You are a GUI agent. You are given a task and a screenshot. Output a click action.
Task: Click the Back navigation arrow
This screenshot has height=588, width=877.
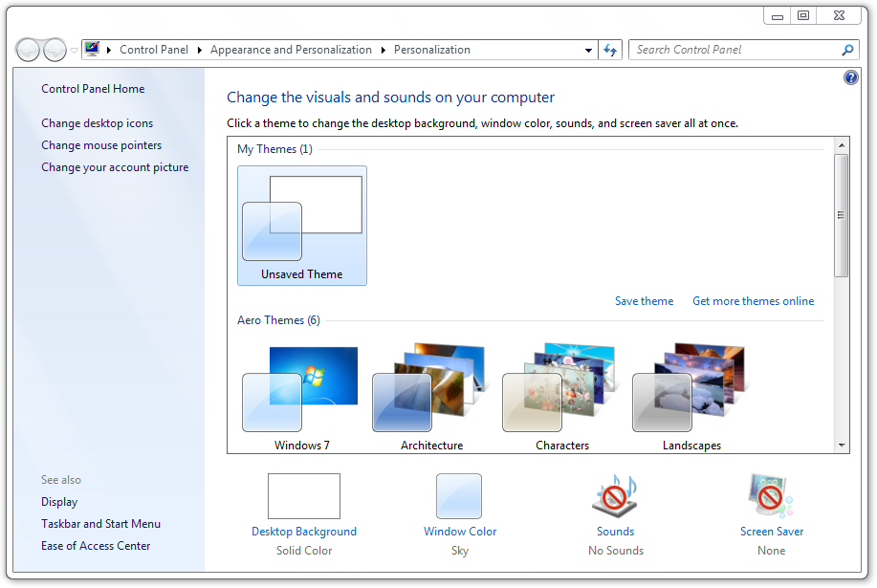pyautogui.click(x=28, y=51)
